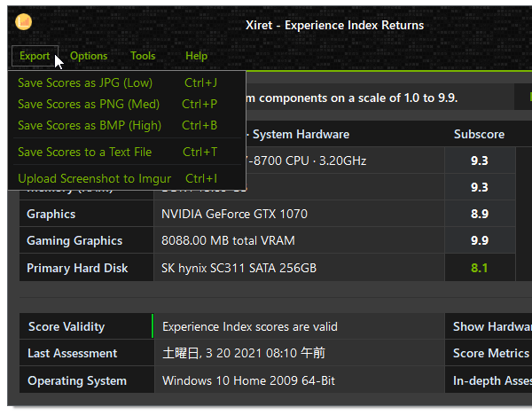The width and height of the screenshot is (532, 415).
Task: Click Windows 10 Home 2009 64-Bit text
Action: (248, 380)
